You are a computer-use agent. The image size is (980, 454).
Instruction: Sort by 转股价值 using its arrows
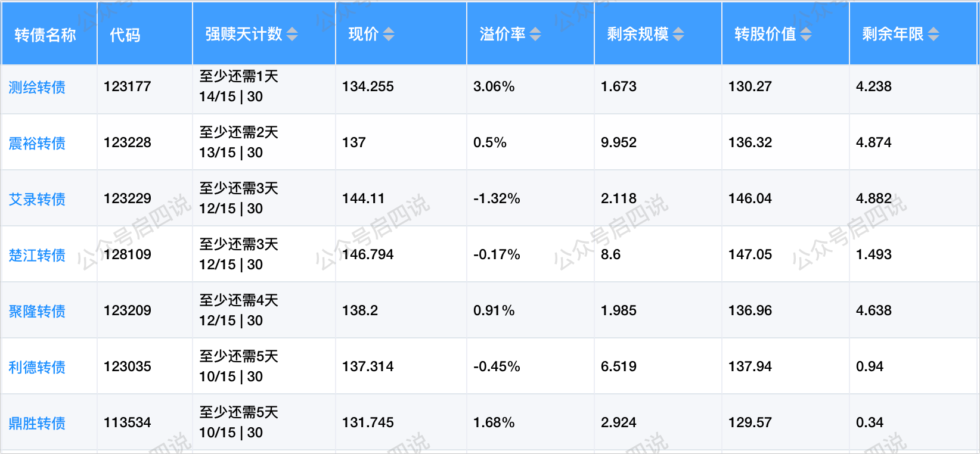point(806,35)
